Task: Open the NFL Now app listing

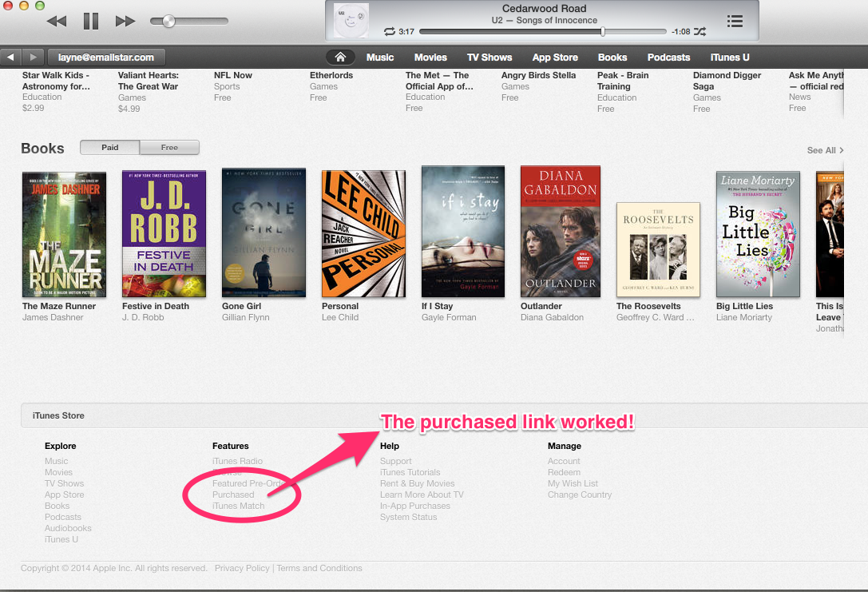Action: tap(233, 75)
